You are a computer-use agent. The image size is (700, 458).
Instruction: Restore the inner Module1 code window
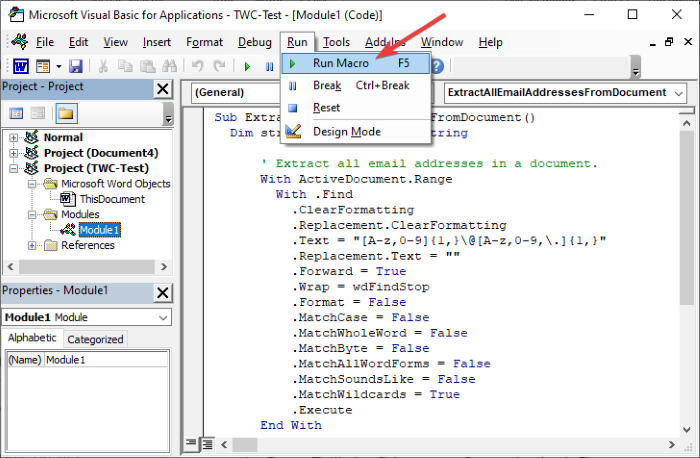click(669, 42)
